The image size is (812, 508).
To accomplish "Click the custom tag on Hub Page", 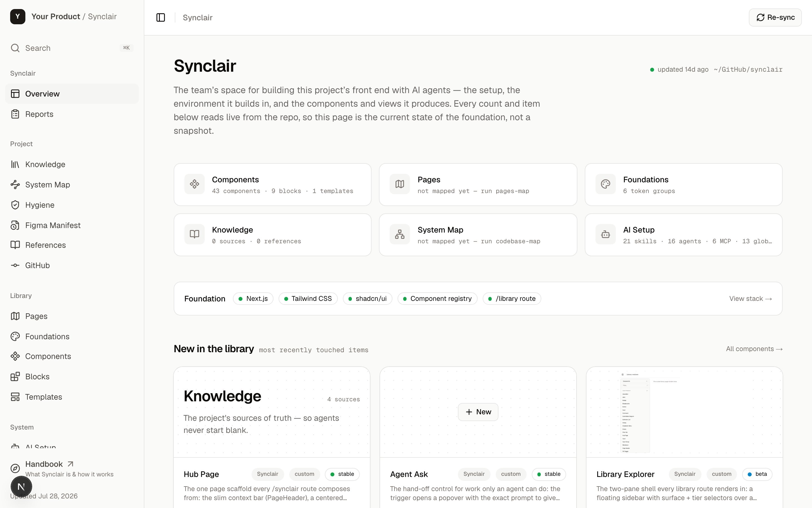I will (x=304, y=474).
